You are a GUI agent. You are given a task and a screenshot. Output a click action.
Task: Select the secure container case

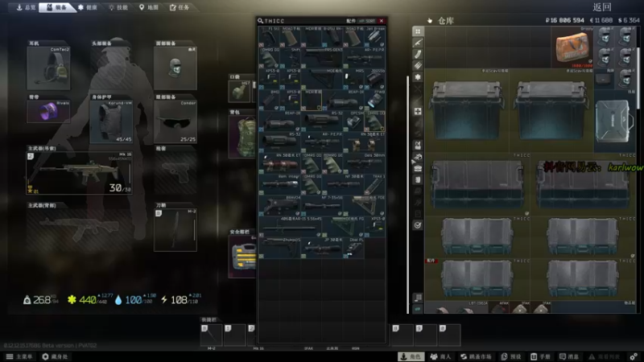point(243,257)
